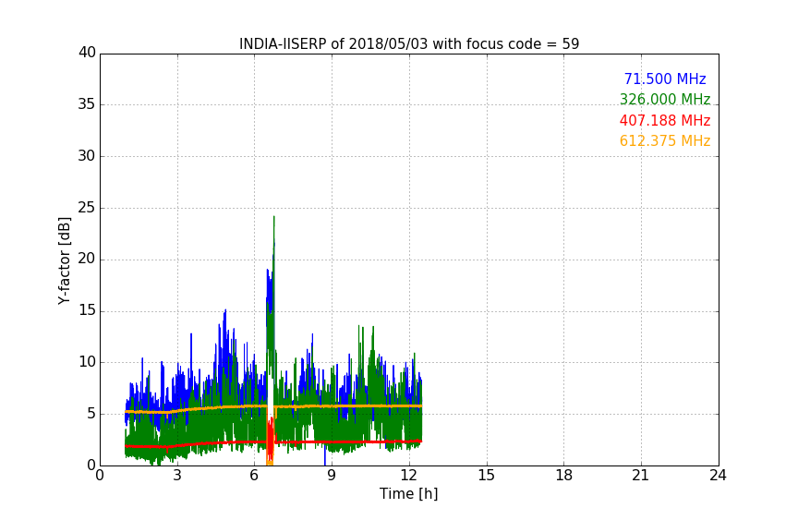The height and width of the screenshot is (532, 798).
Task: Click the y-axis tick value 30
Action: 87,156
